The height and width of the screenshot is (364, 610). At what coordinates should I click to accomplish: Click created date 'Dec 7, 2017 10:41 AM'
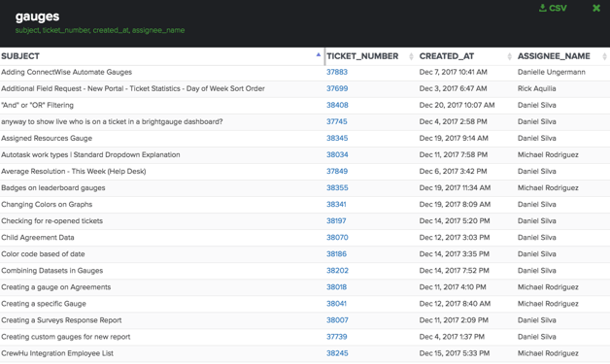click(454, 73)
